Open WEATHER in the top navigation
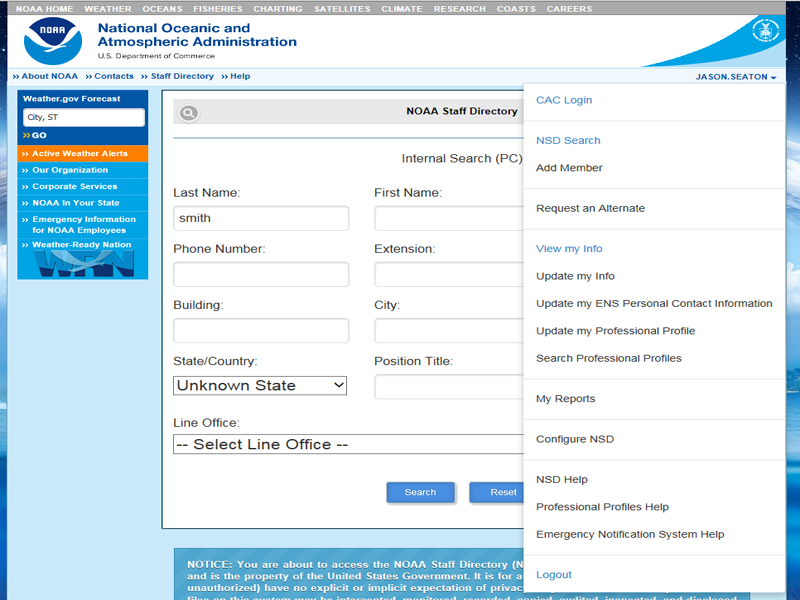Screen dimensions: 800x600 click(x=108, y=9)
